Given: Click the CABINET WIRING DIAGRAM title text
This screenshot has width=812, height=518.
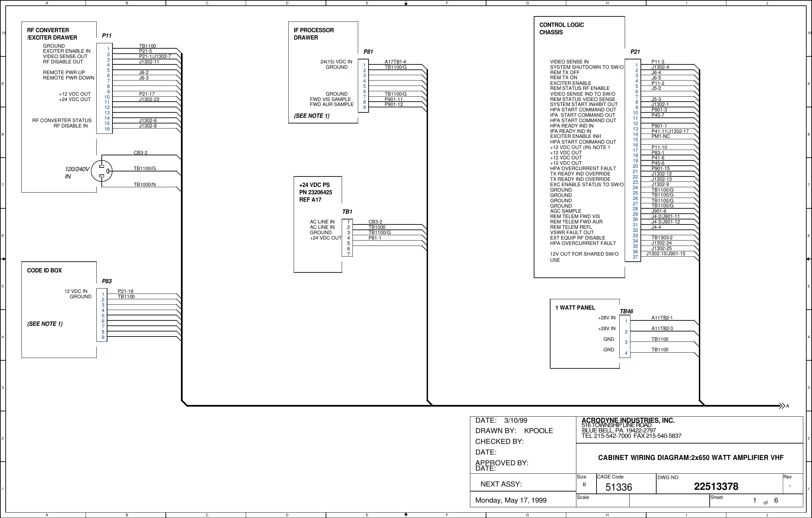Looking at the screenshot, I should coord(690,458).
